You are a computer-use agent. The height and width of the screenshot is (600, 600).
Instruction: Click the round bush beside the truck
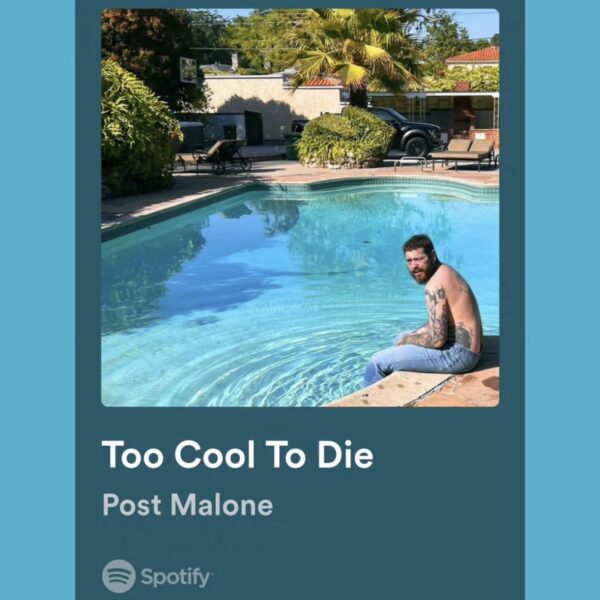point(344,138)
